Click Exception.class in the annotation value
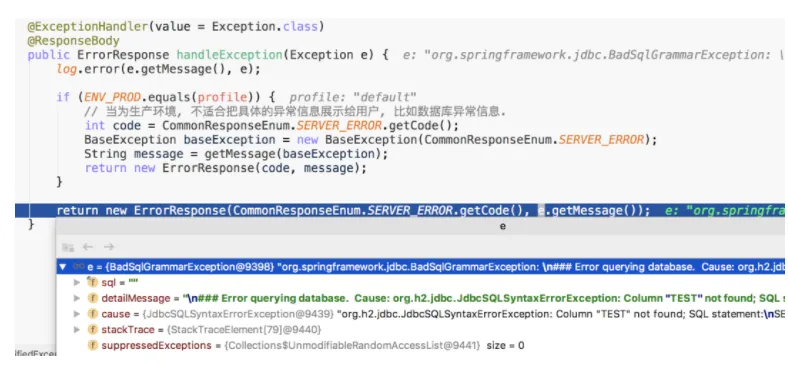788x365 pixels. click(x=265, y=26)
